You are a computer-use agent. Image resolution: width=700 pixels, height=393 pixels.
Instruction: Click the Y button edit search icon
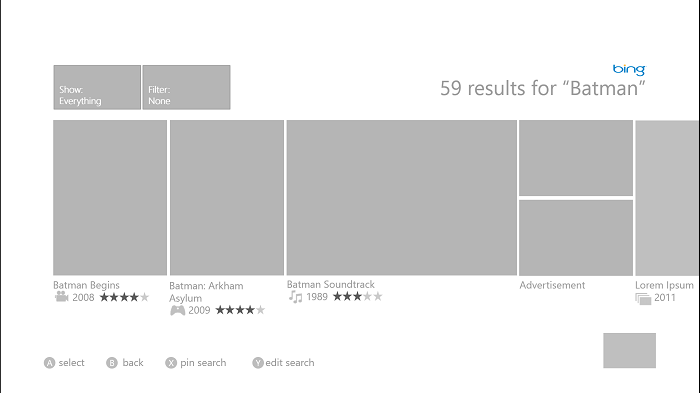(x=258, y=363)
